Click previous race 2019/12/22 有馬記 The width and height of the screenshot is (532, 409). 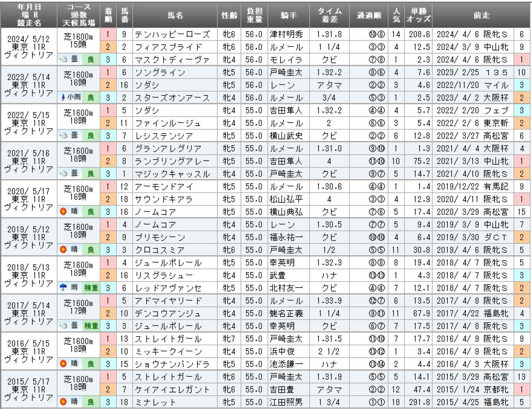(x=472, y=187)
